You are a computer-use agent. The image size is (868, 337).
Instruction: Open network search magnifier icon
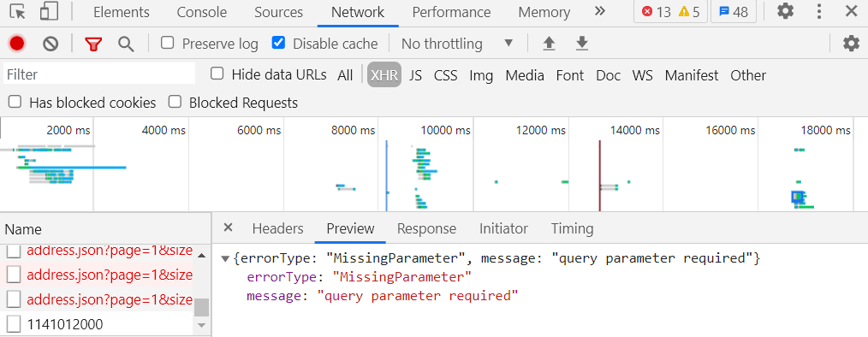coord(126,44)
